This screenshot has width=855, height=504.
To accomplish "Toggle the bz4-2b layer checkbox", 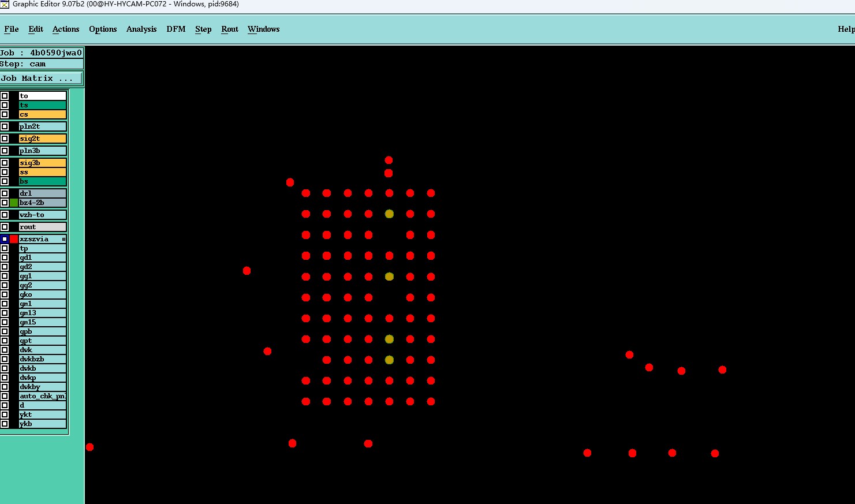I will [5, 203].
